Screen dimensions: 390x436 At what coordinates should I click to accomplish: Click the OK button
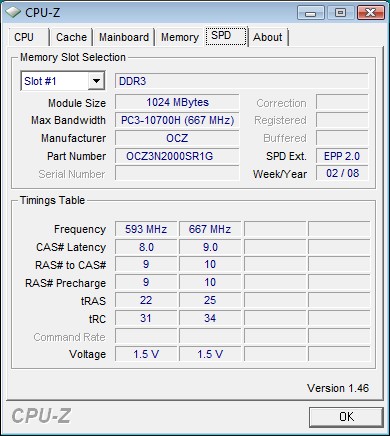[x=346, y=417]
